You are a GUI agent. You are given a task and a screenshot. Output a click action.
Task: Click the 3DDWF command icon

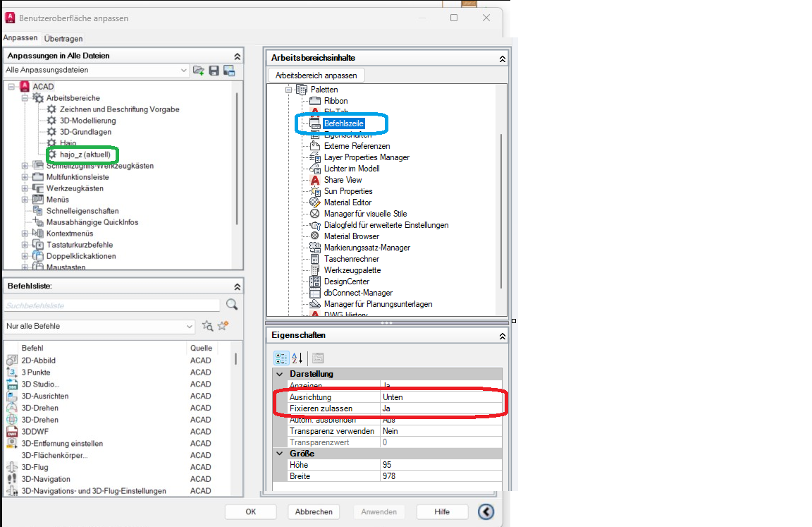point(12,432)
